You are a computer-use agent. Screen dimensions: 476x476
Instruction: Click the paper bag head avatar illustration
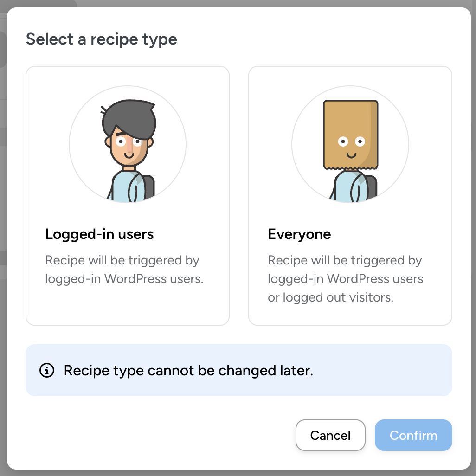(x=350, y=145)
